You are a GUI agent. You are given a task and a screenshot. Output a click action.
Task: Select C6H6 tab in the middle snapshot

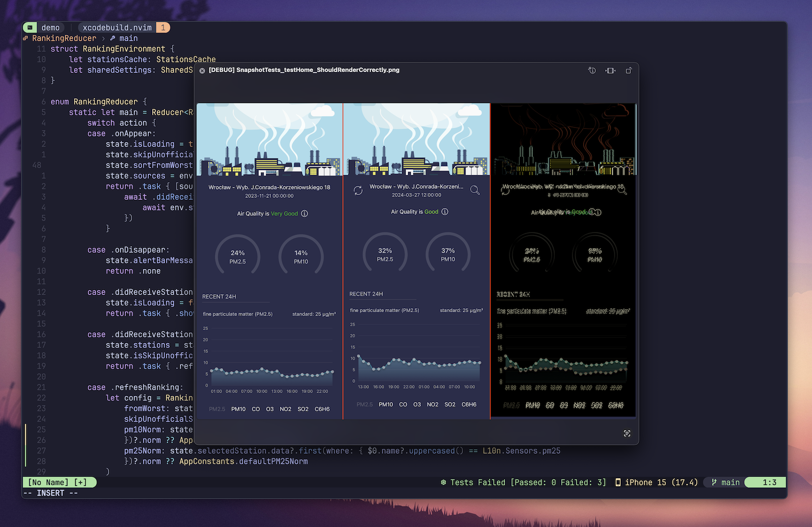pyautogui.click(x=469, y=405)
